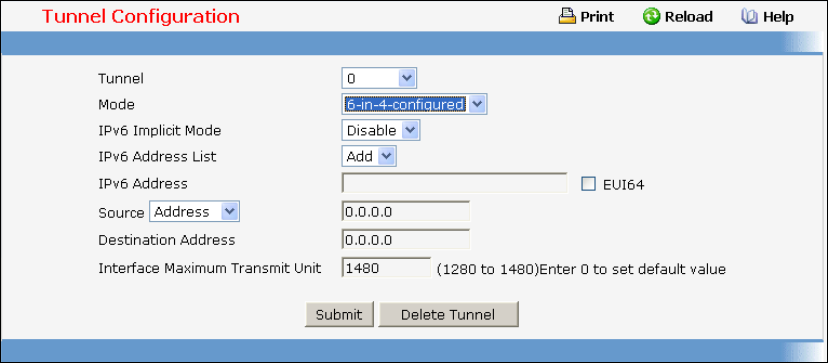Focus the IPv6 Address input field
The height and width of the screenshot is (363, 828).
pyautogui.click(x=455, y=183)
